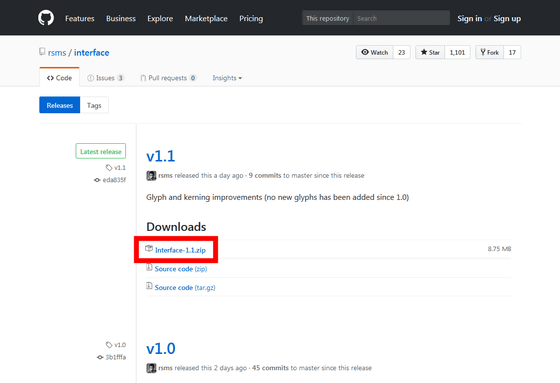Click archive icon beside Source code (tar.gz)
This screenshot has width=560, height=383.
coord(149,286)
